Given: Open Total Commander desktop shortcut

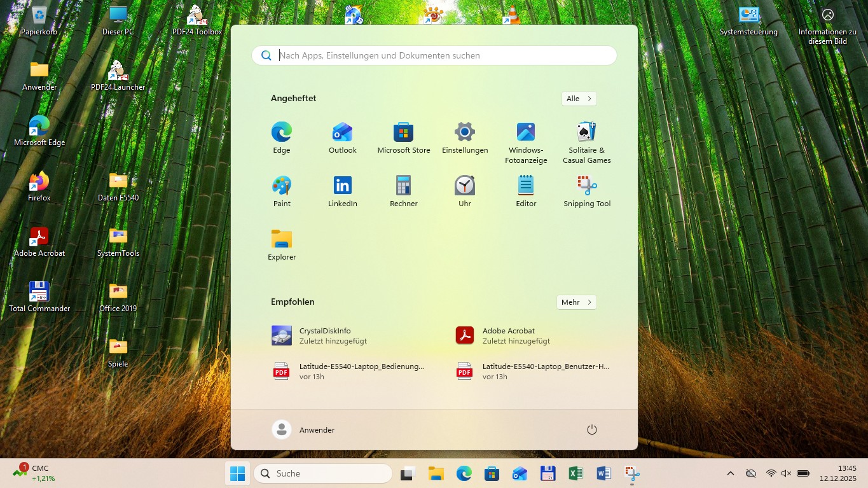Looking at the screenshot, I should [39, 296].
